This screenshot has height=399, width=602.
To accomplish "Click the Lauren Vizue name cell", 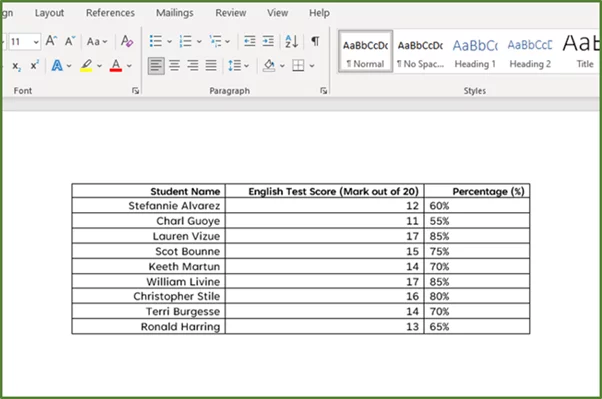I will pyautogui.click(x=149, y=236).
